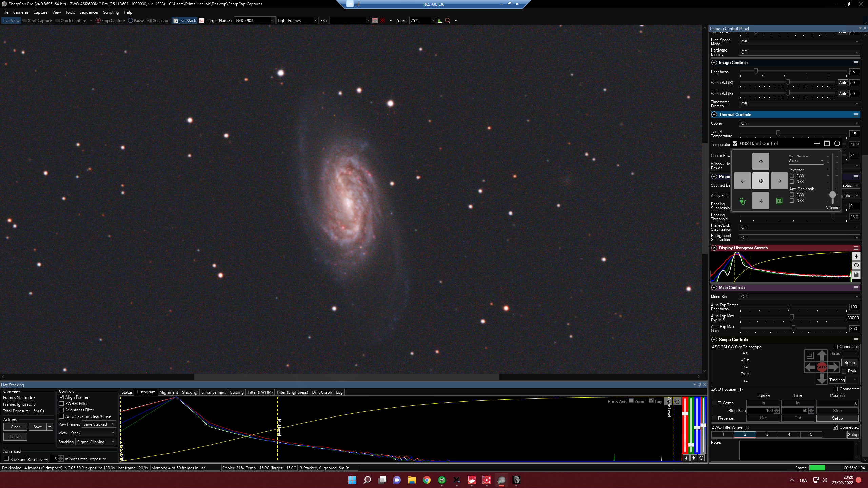Viewport: 868px width, 488px height.
Task: Reset the Display Histogram Stretch
Action: point(856,266)
